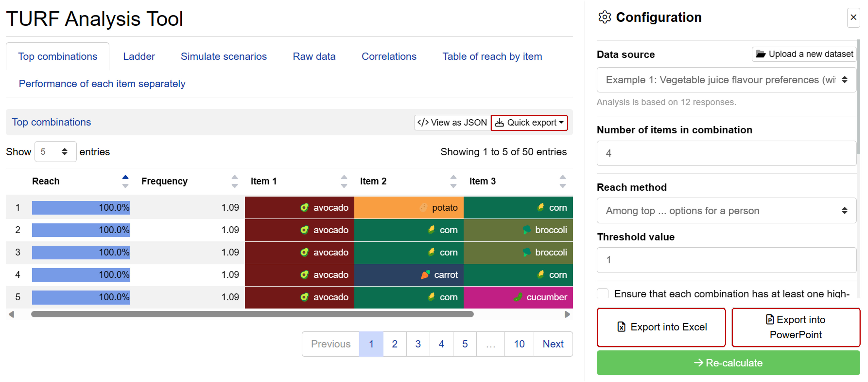Click the avocado icon in row 4

(x=304, y=275)
